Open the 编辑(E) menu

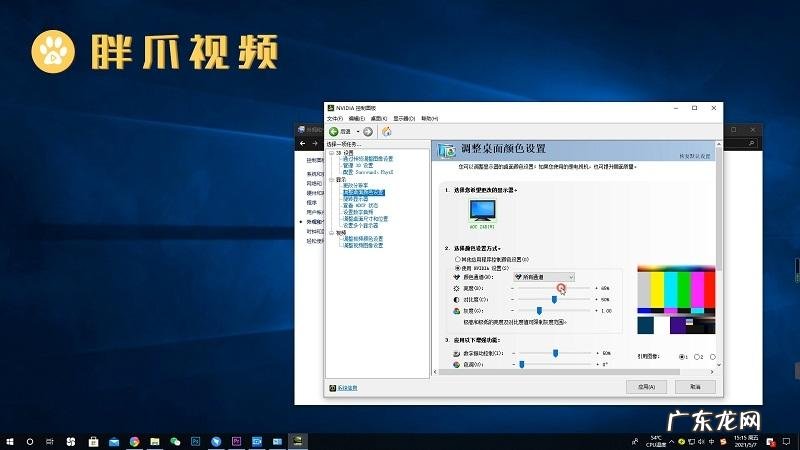pos(357,118)
